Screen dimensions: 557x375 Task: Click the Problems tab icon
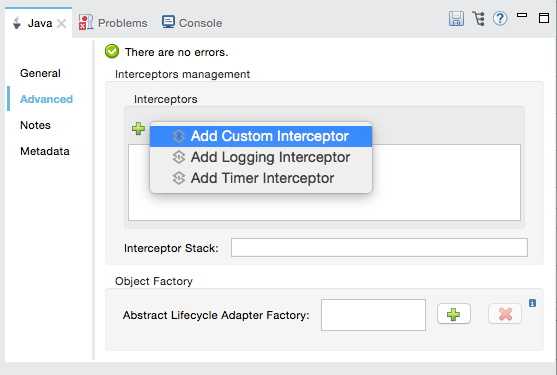pos(86,22)
